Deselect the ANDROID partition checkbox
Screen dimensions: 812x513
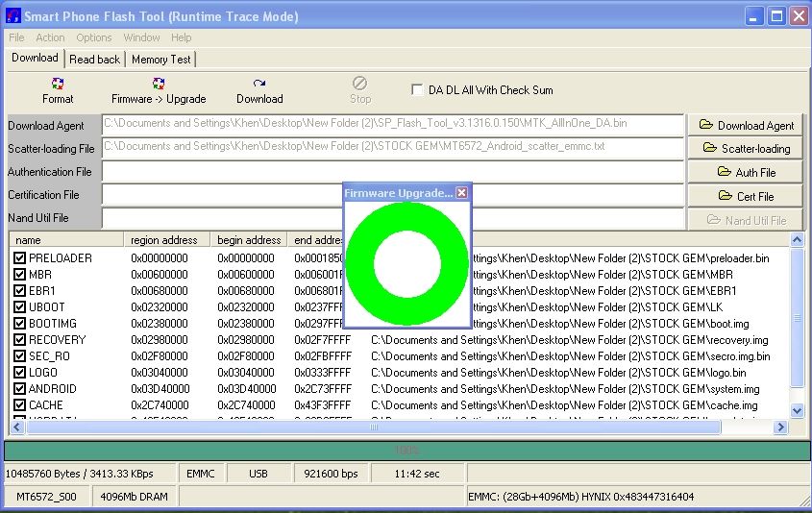click(20, 389)
